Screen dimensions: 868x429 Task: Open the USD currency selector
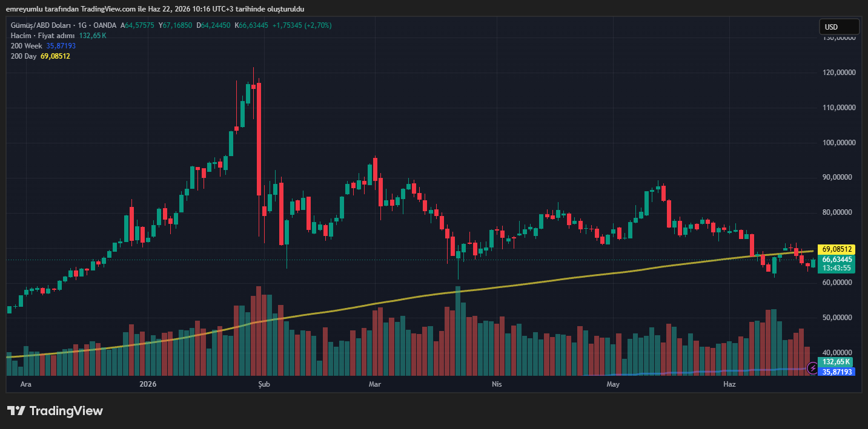839,27
